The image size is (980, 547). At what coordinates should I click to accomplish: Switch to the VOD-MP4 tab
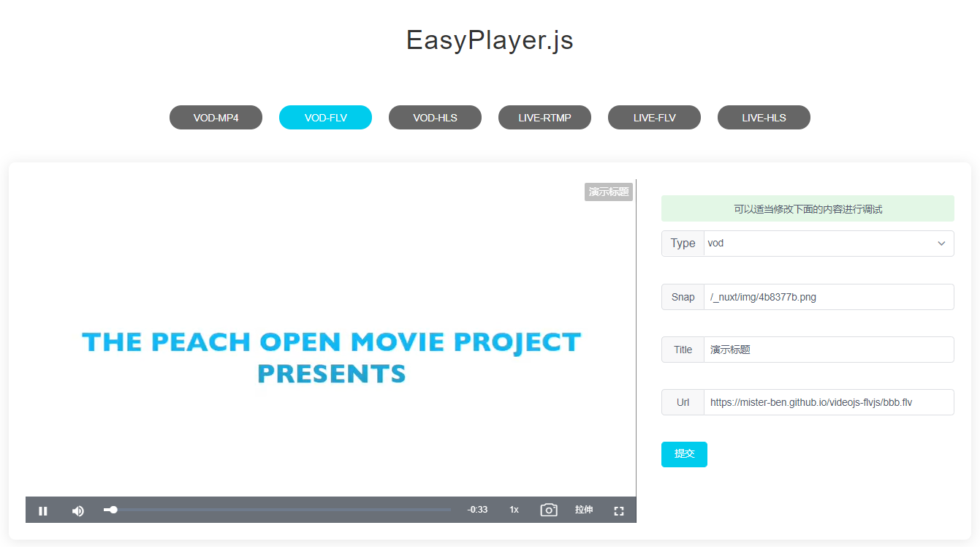(x=216, y=118)
